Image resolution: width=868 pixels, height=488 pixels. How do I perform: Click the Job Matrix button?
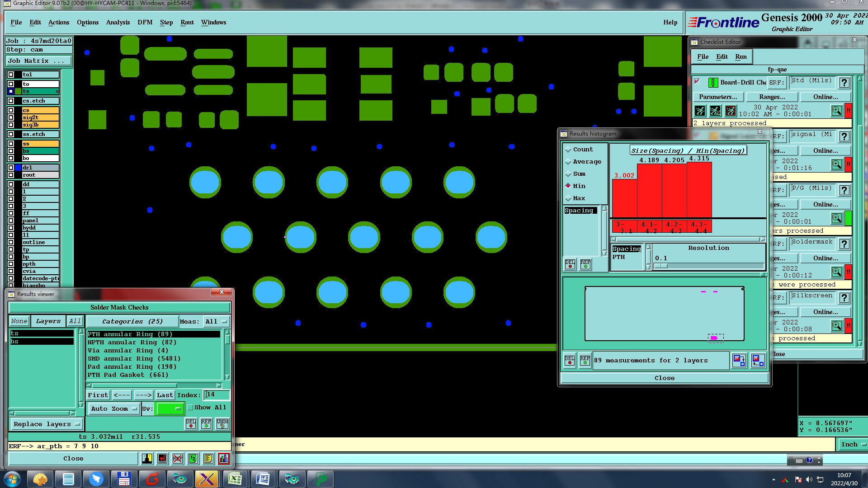tap(38, 61)
